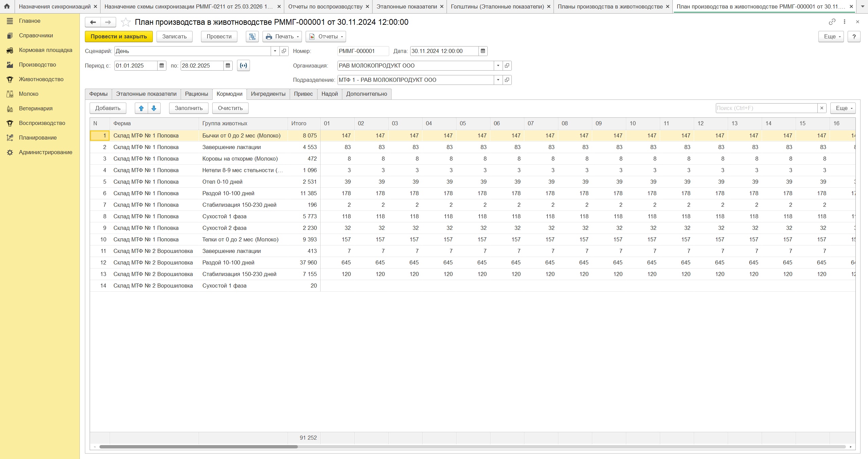The image size is (868, 459).
Task: Copy link to document icon
Action: pos(832,22)
